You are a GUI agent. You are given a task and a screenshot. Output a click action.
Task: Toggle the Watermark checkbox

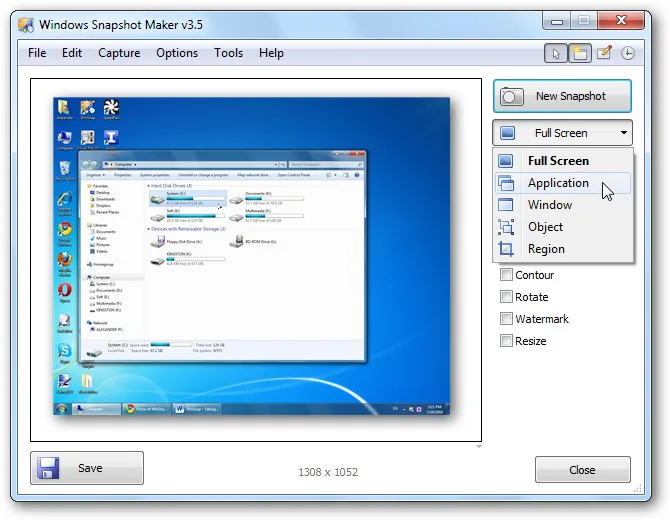[x=506, y=318]
